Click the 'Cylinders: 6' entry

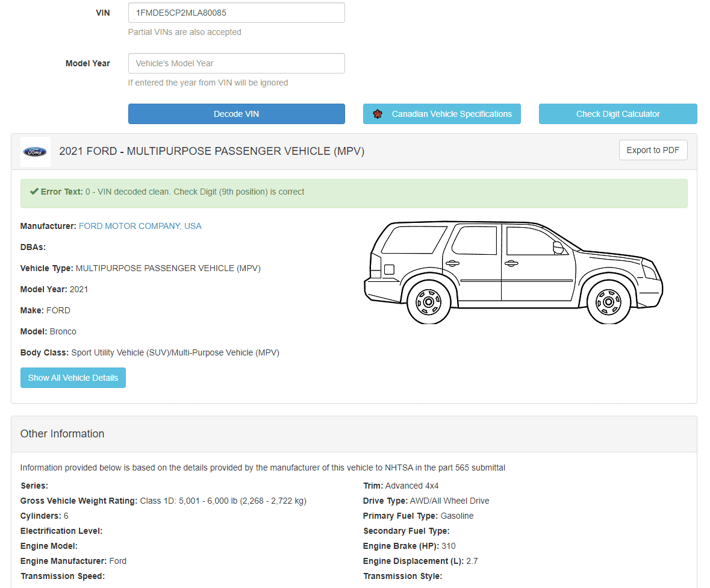click(45, 516)
